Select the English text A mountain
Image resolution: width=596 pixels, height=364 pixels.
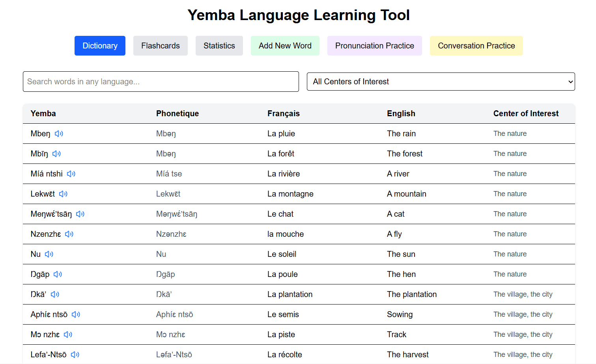click(x=407, y=194)
